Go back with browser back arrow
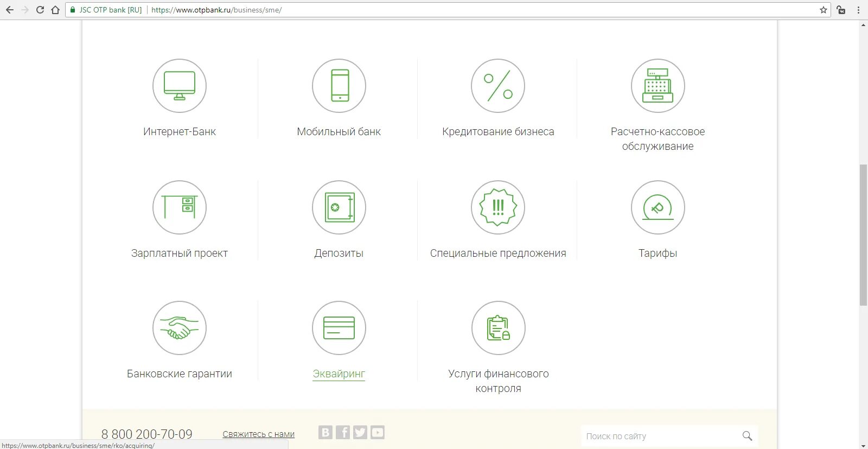This screenshot has height=449, width=868. pos(10,10)
